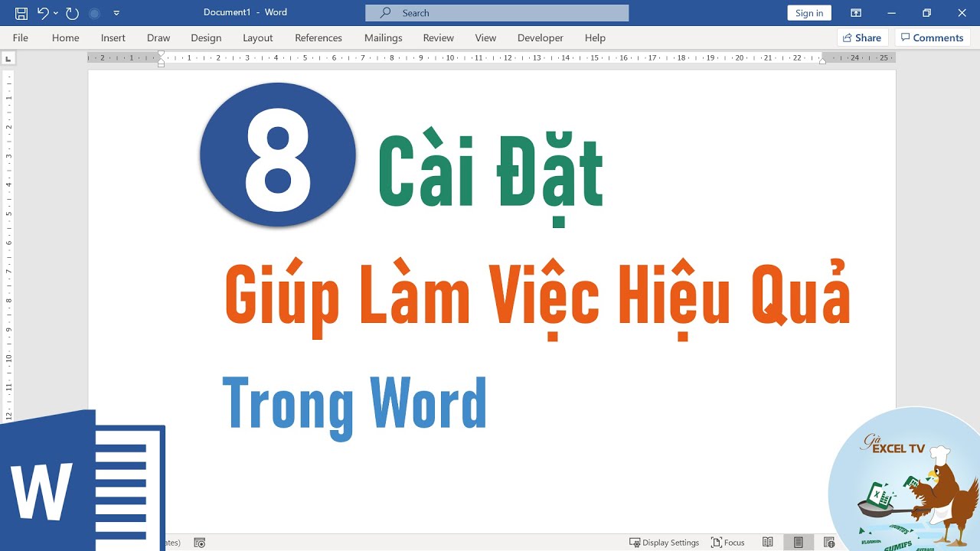
Task: Open the View tab
Action: [485, 37]
